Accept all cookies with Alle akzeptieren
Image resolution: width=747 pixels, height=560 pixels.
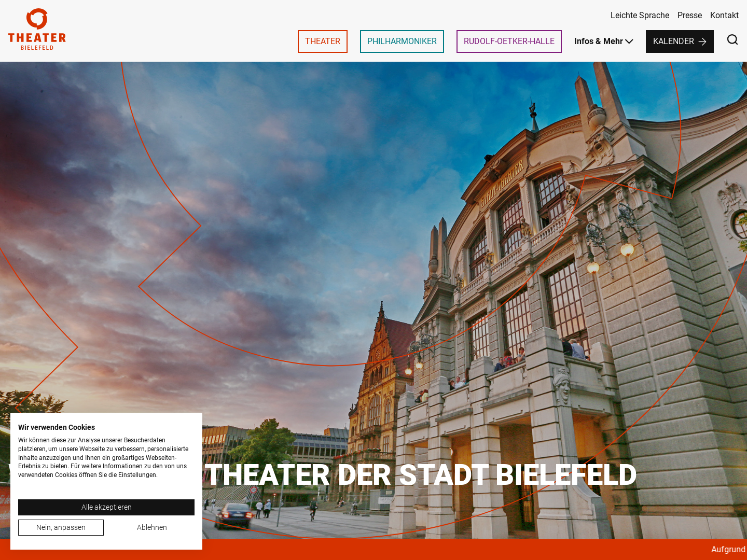(106, 507)
